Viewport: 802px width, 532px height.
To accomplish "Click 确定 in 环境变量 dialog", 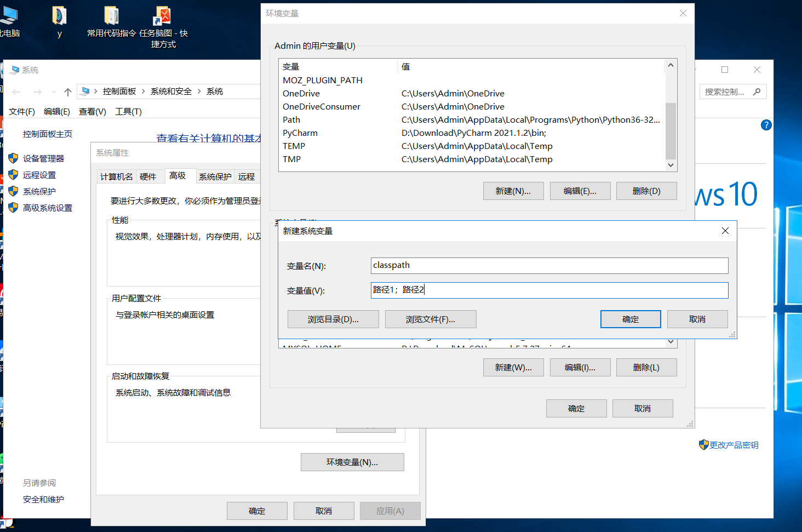I will (x=576, y=408).
